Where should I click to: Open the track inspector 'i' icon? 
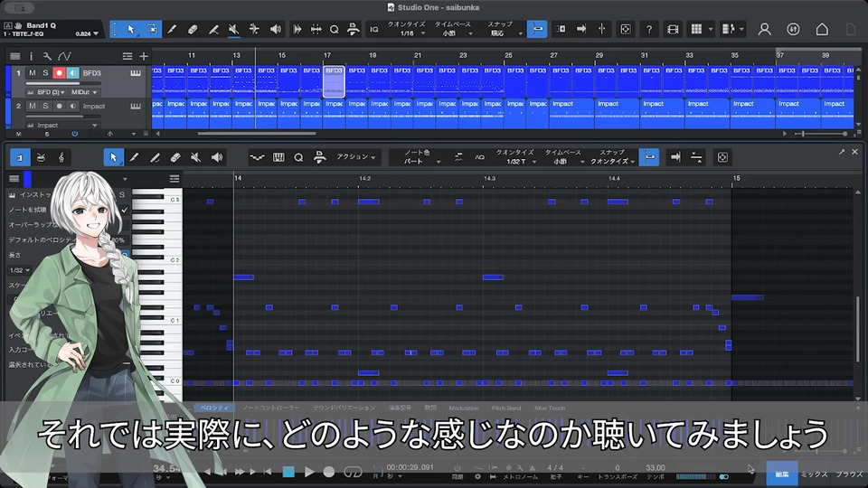[x=31, y=56]
